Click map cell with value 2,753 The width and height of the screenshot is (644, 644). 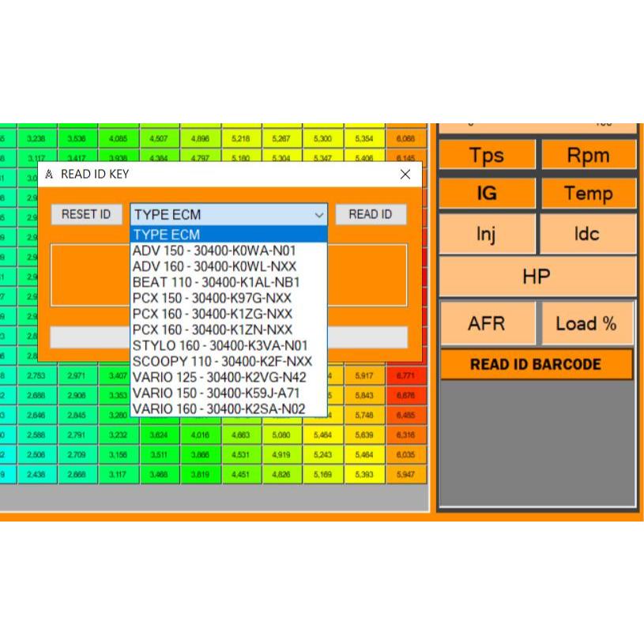[36, 376]
